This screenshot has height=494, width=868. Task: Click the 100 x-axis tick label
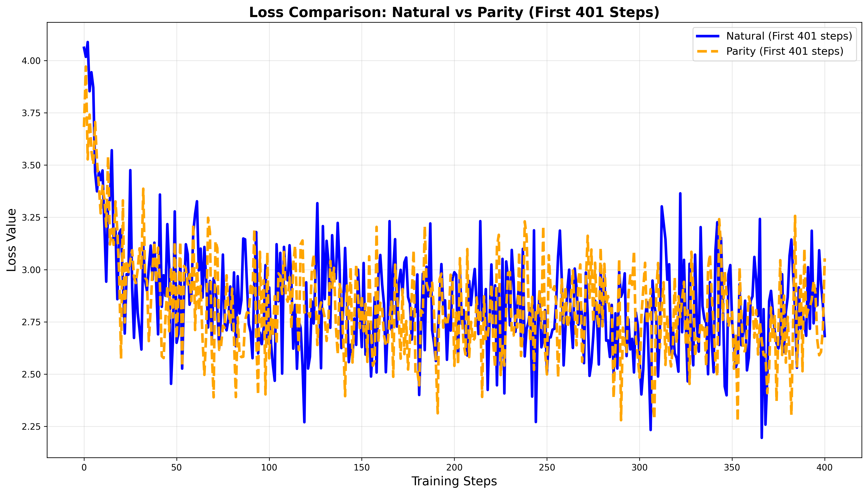pyautogui.click(x=269, y=468)
